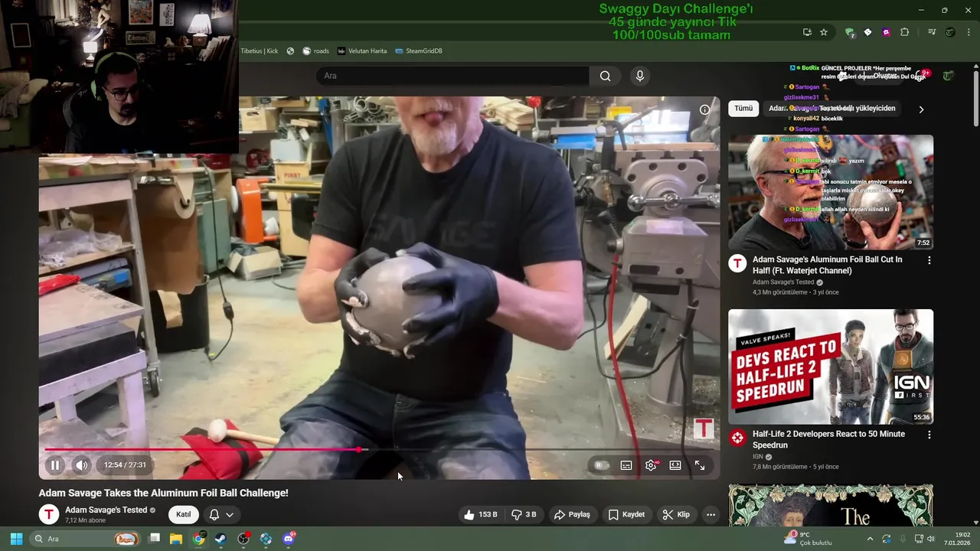The height and width of the screenshot is (551, 980).
Task: Toggle the autoplay switch
Action: (602, 465)
